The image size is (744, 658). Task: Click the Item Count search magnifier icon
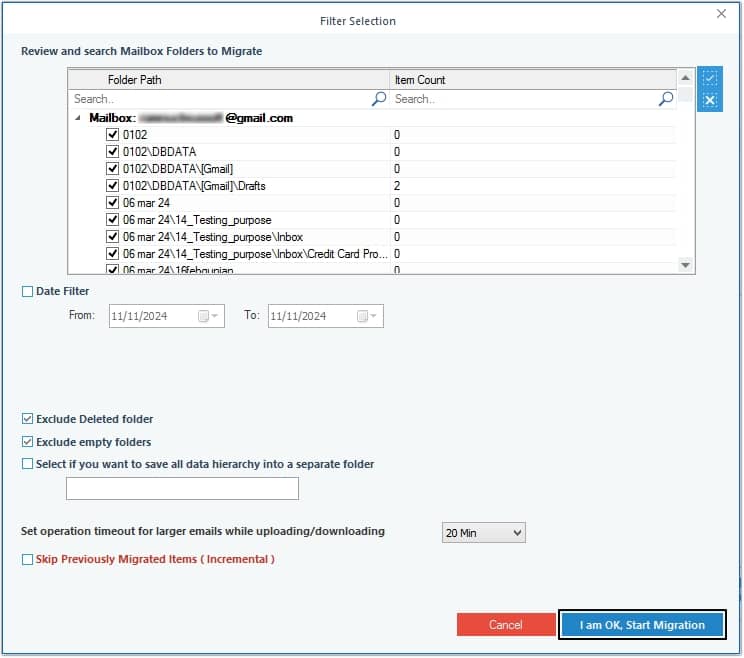[x=666, y=99]
